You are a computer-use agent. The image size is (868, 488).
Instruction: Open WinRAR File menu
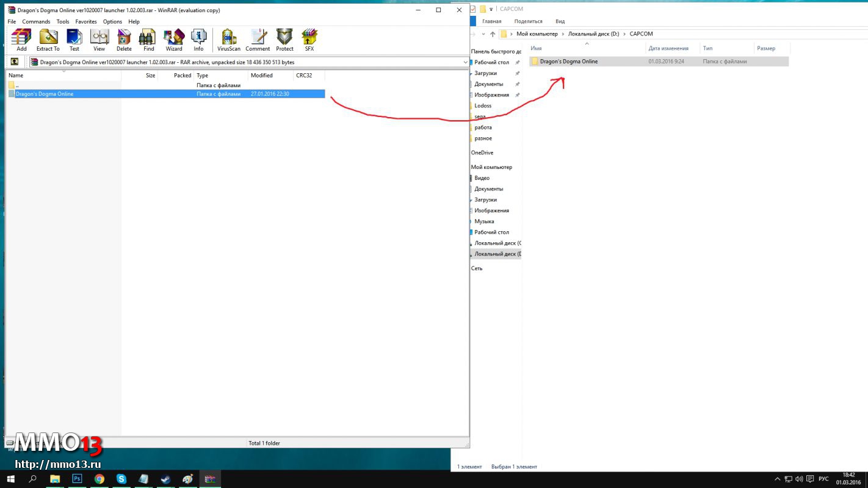point(12,21)
